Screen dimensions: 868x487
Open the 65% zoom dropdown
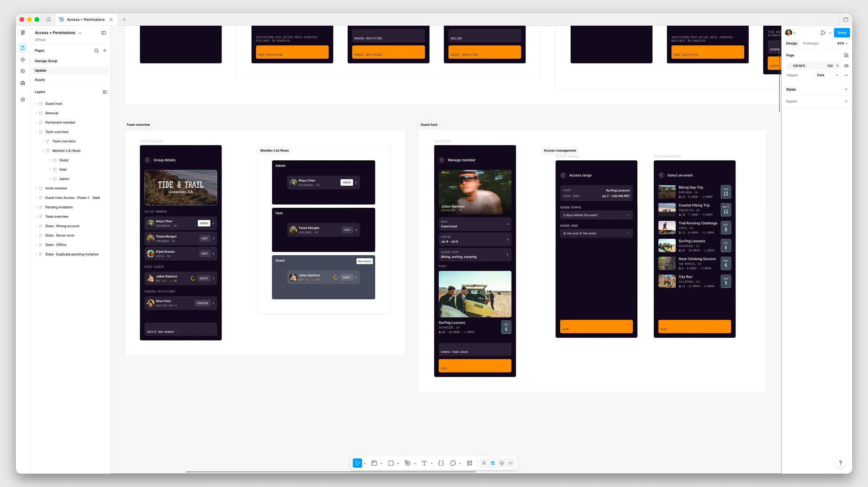[843, 43]
